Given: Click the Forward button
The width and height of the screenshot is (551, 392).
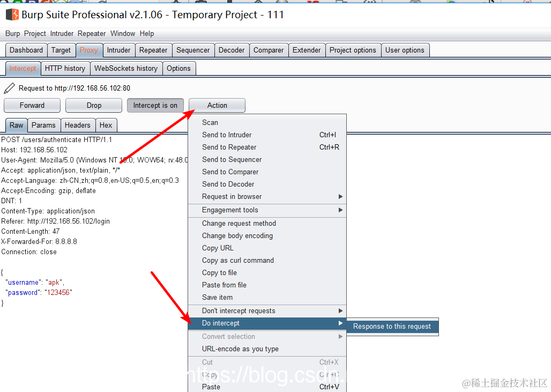Looking at the screenshot, I should coord(32,106).
